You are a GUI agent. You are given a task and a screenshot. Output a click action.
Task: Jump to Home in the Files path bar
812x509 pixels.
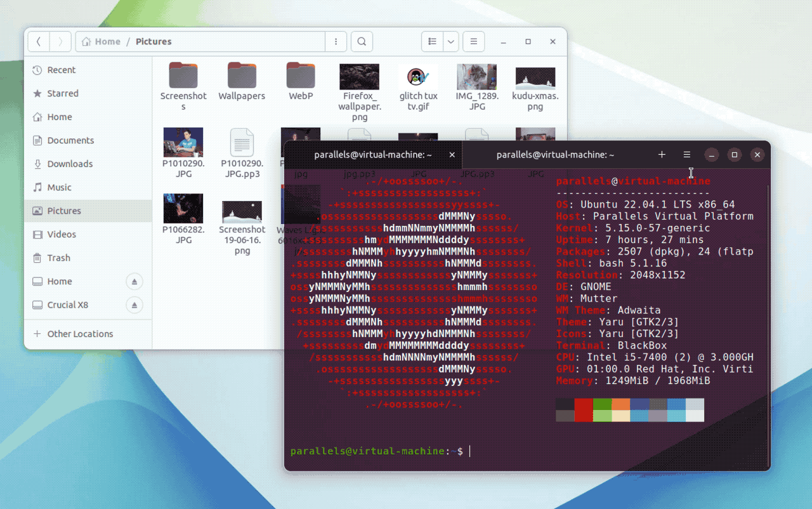point(101,42)
